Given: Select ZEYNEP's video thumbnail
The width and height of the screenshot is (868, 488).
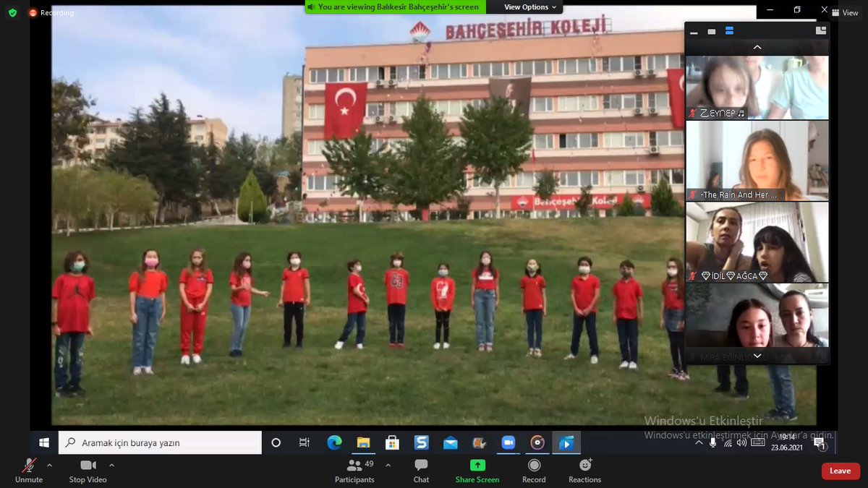Looking at the screenshot, I should [757, 87].
